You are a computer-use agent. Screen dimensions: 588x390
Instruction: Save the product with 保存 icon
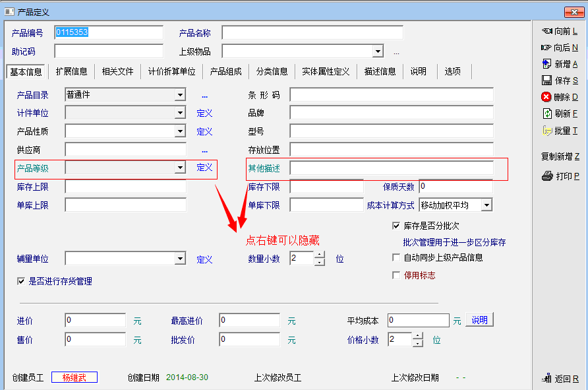(x=546, y=81)
